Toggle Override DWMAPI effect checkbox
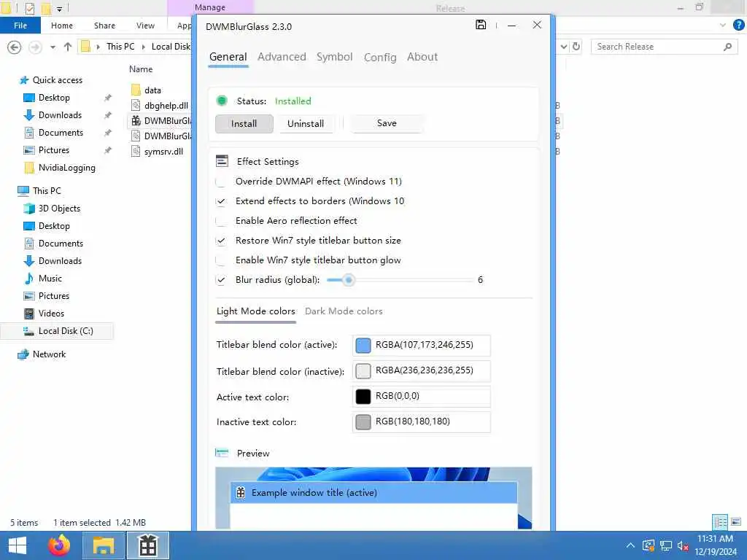 coord(220,182)
